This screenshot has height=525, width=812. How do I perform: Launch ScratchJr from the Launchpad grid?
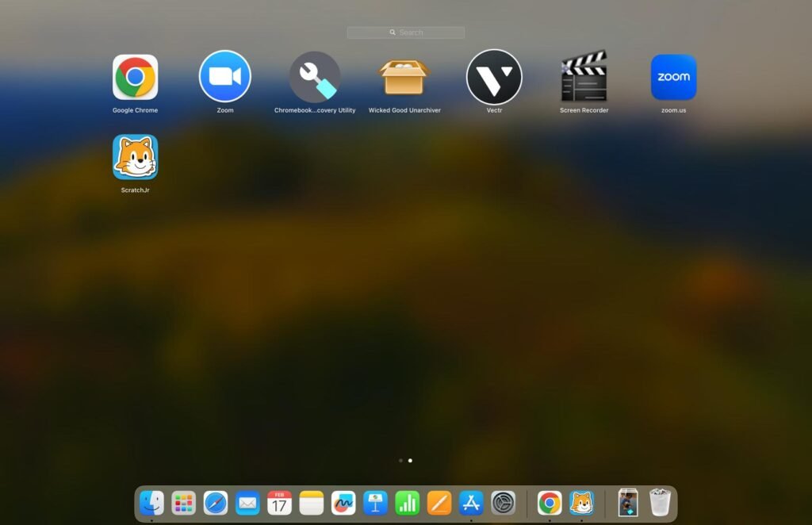point(135,157)
